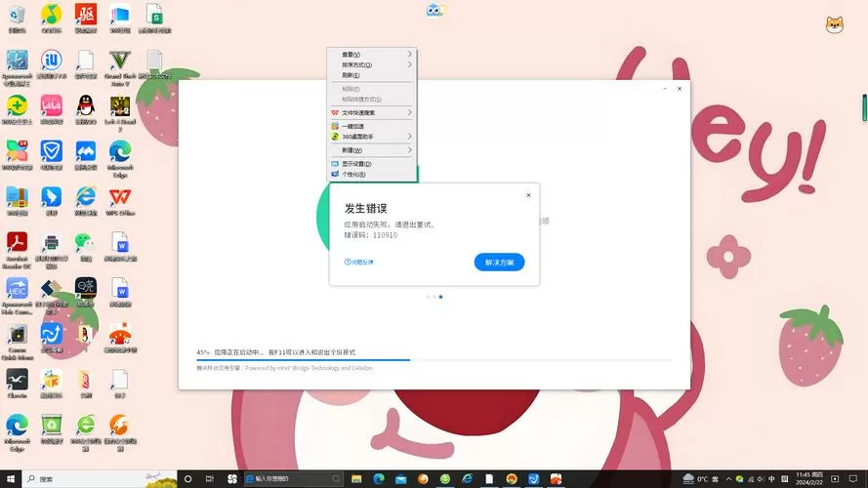
Task: Click the owl widget at top center
Action: [435, 10]
